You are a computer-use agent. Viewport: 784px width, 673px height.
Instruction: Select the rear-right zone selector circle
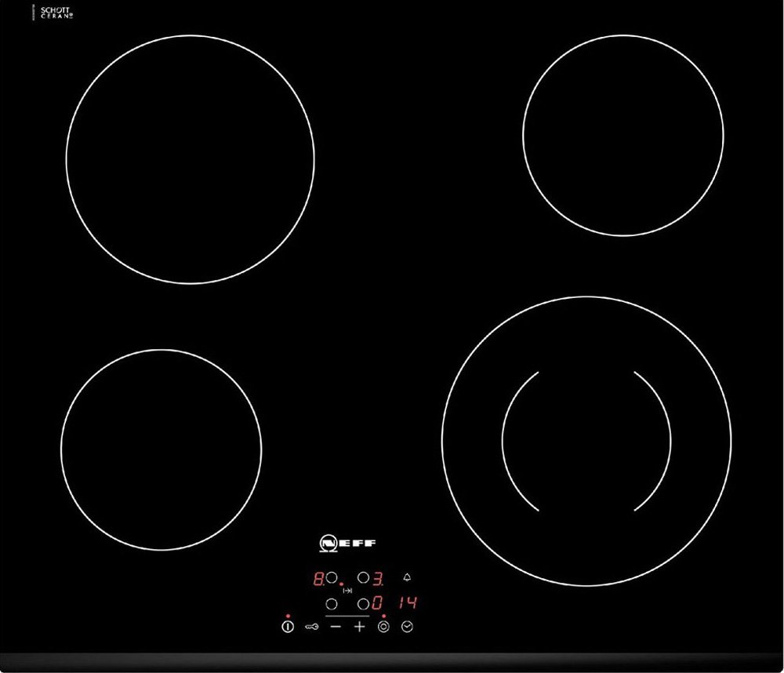pyautogui.click(x=364, y=579)
